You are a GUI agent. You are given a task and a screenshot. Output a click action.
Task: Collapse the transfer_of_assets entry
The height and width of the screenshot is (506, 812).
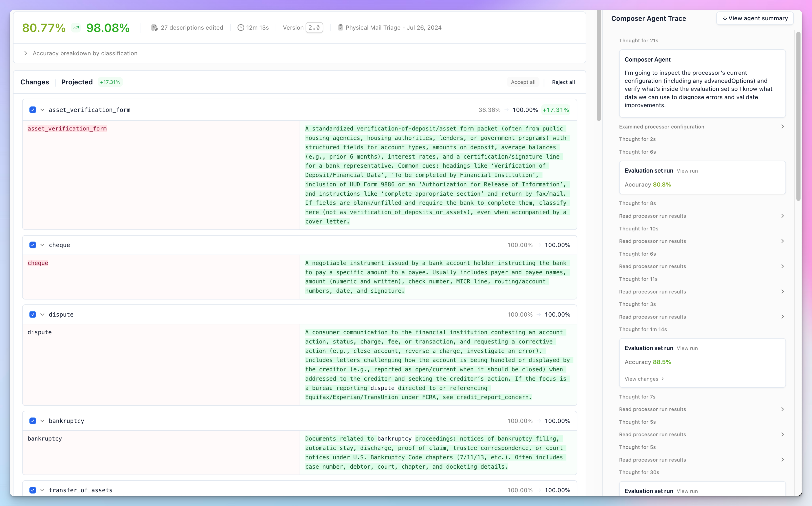tap(42, 490)
